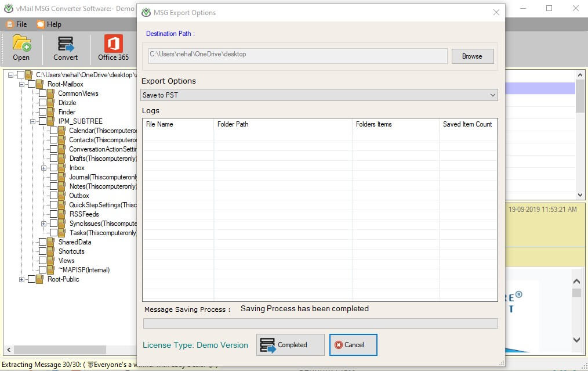The height and width of the screenshot is (371, 588).
Task: Click the Inbox folder icon
Action: click(62, 168)
